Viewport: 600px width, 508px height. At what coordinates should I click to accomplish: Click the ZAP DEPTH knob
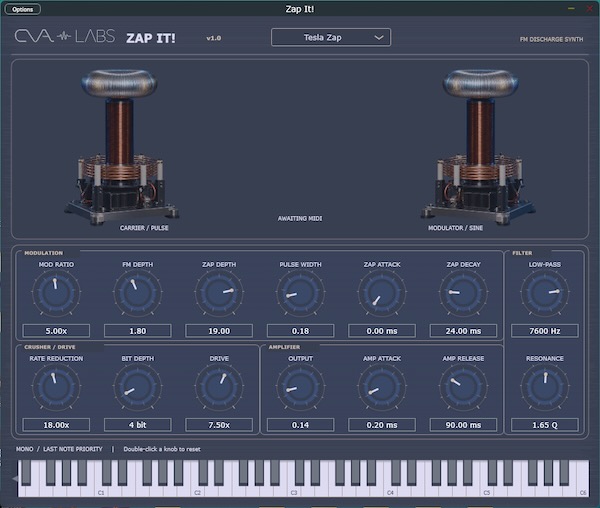coord(219,293)
